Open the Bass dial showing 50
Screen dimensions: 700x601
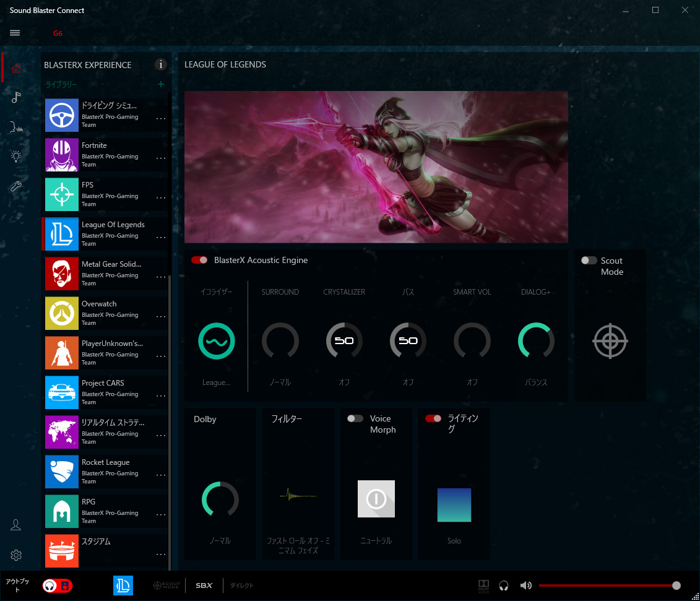pos(408,341)
